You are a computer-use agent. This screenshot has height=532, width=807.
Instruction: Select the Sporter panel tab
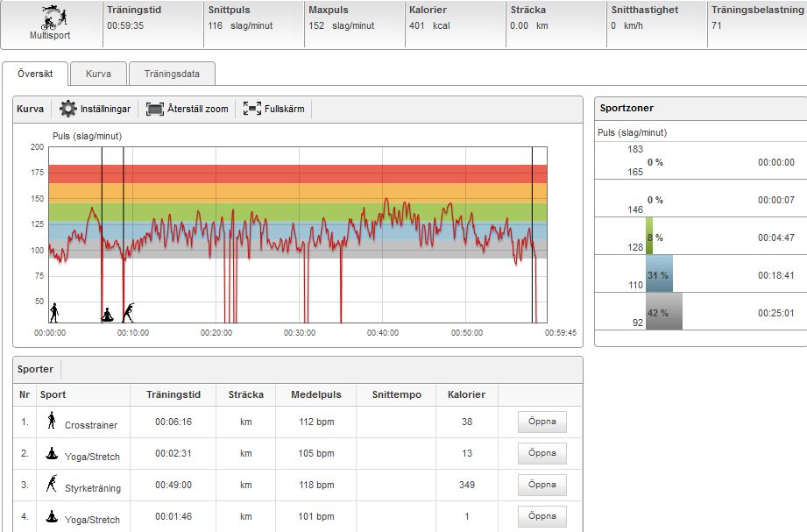tap(36, 369)
